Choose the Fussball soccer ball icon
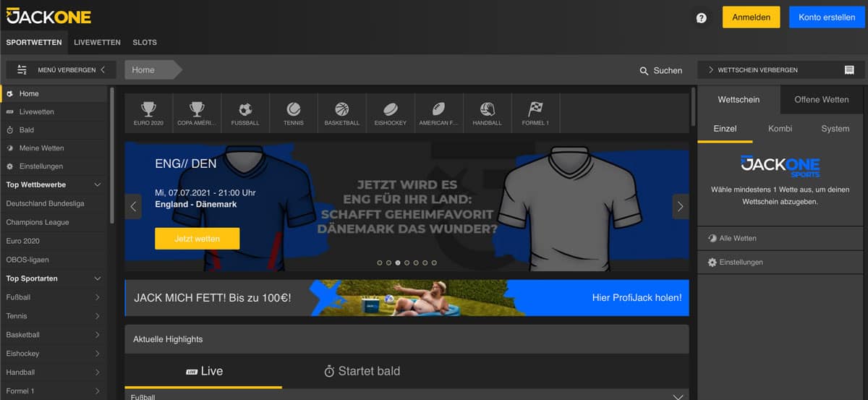The height and width of the screenshot is (400, 868). click(x=245, y=109)
